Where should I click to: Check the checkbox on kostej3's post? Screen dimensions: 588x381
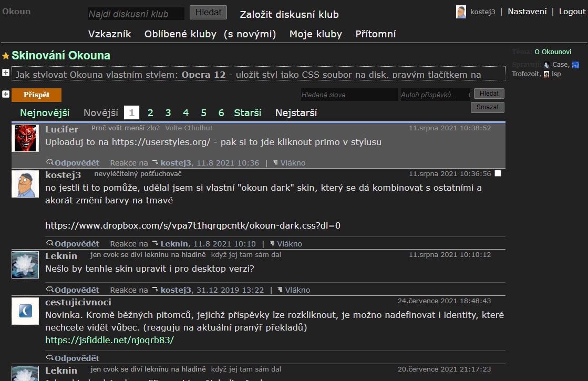[498, 172]
